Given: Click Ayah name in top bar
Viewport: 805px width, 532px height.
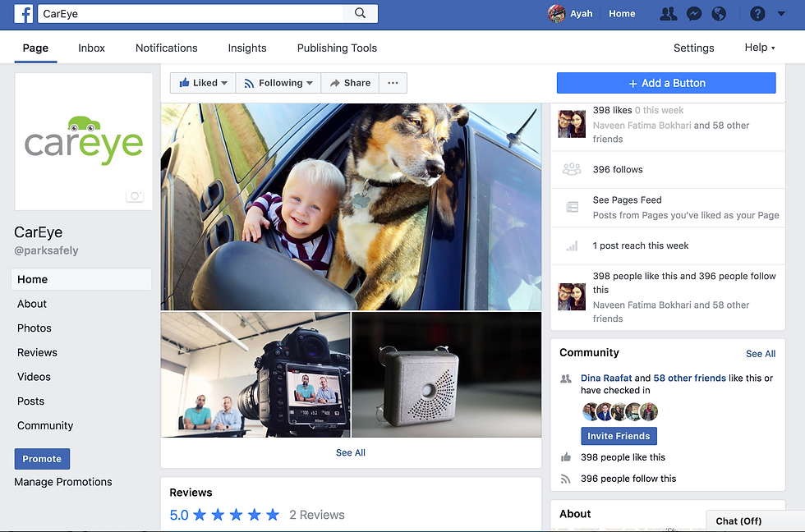Looking at the screenshot, I should [582, 14].
